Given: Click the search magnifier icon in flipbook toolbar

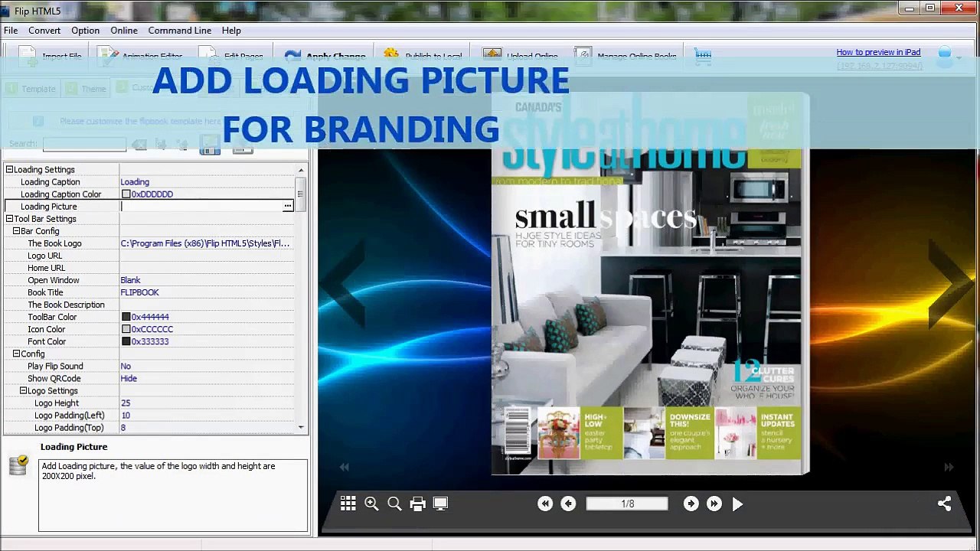Looking at the screenshot, I should [394, 504].
